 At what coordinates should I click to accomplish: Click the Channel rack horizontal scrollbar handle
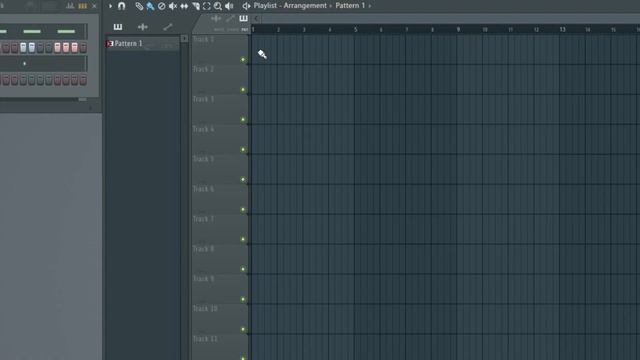point(82,99)
